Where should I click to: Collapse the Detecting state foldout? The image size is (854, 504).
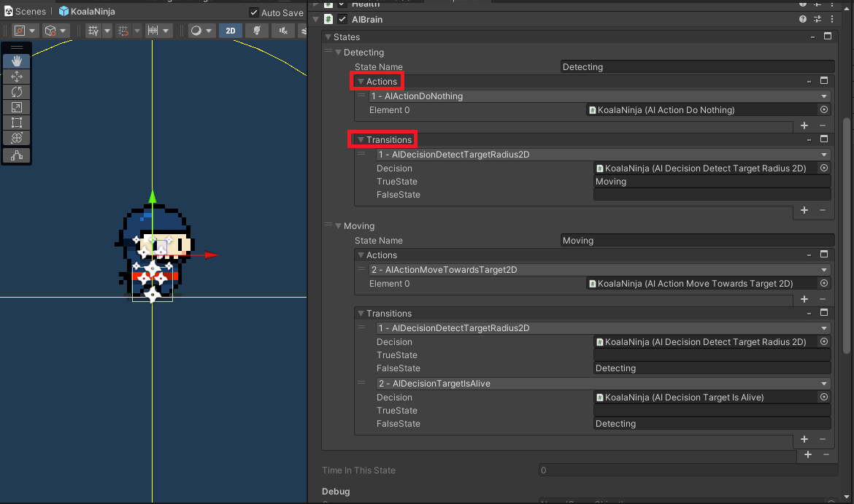click(338, 53)
